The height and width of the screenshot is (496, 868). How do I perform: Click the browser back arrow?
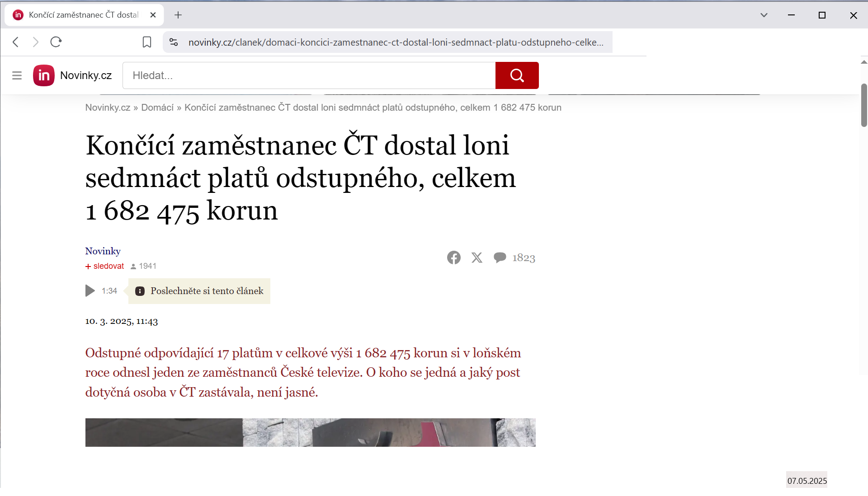click(16, 42)
